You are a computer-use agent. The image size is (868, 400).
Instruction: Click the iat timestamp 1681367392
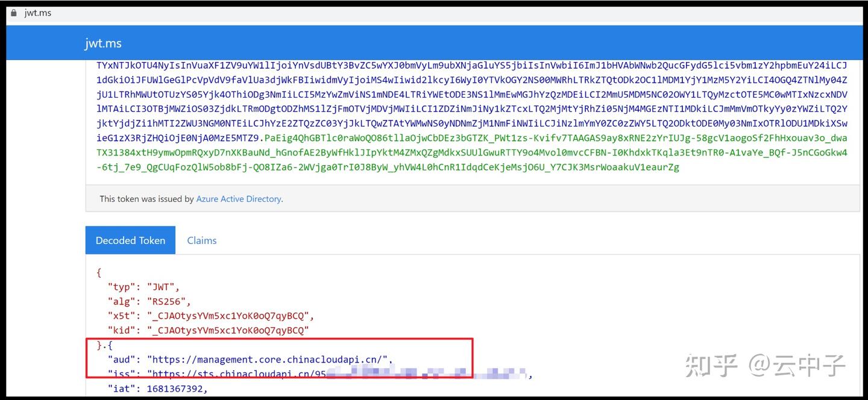coord(175,388)
